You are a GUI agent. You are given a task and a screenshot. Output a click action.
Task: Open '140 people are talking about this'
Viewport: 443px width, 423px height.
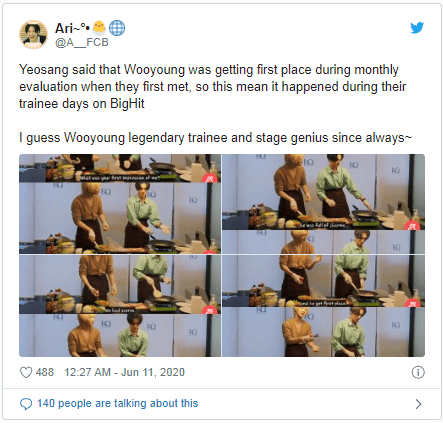coord(117,403)
